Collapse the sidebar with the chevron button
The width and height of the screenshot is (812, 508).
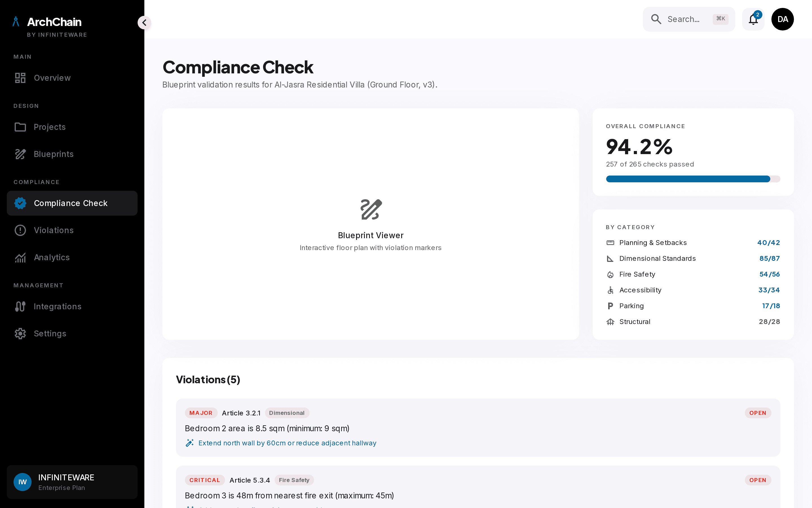144,23
